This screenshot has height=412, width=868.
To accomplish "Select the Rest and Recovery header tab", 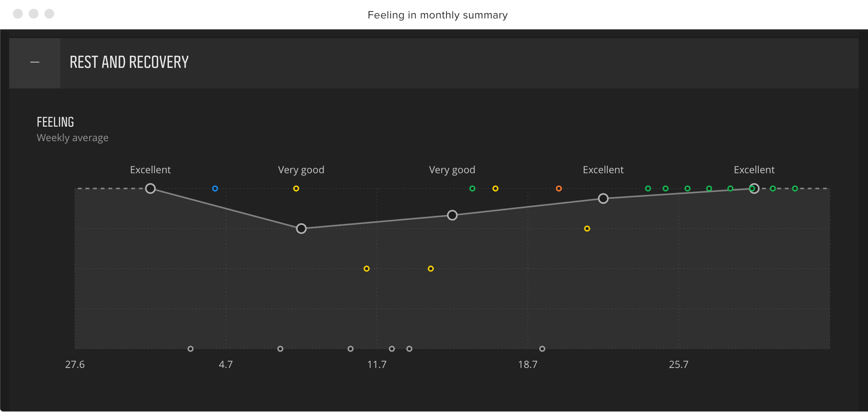I will coord(129,62).
